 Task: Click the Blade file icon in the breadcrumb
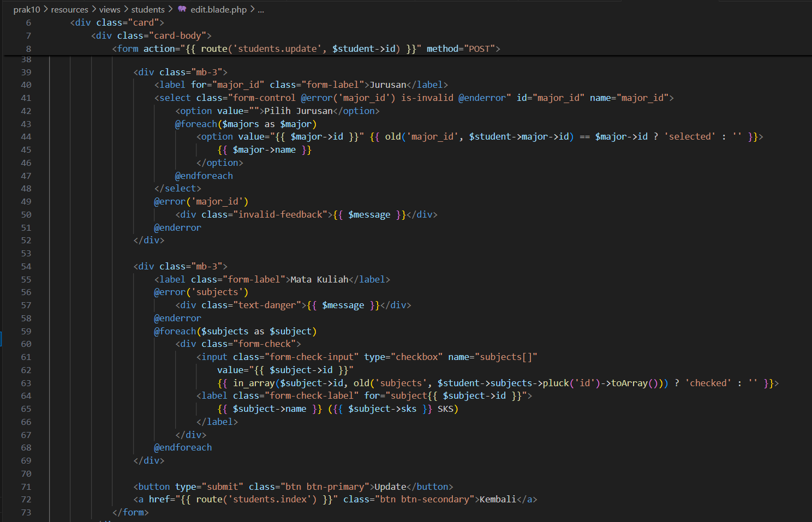click(x=182, y=9)
